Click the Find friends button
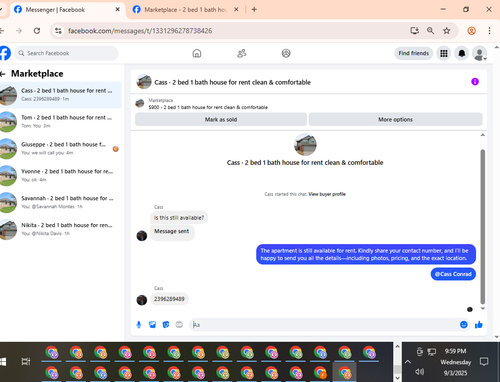Viewport: 500px width, 382px height. [414, 53]
